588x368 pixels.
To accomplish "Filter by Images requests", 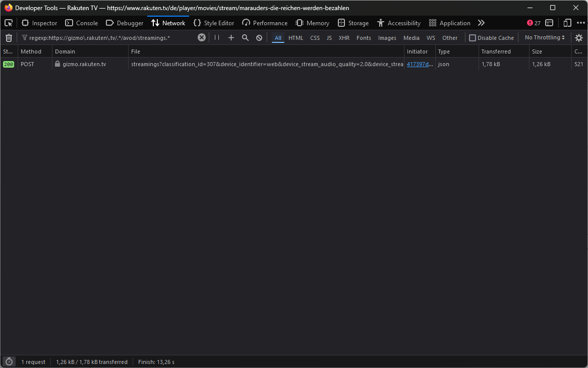I will (x=387, y=38).
